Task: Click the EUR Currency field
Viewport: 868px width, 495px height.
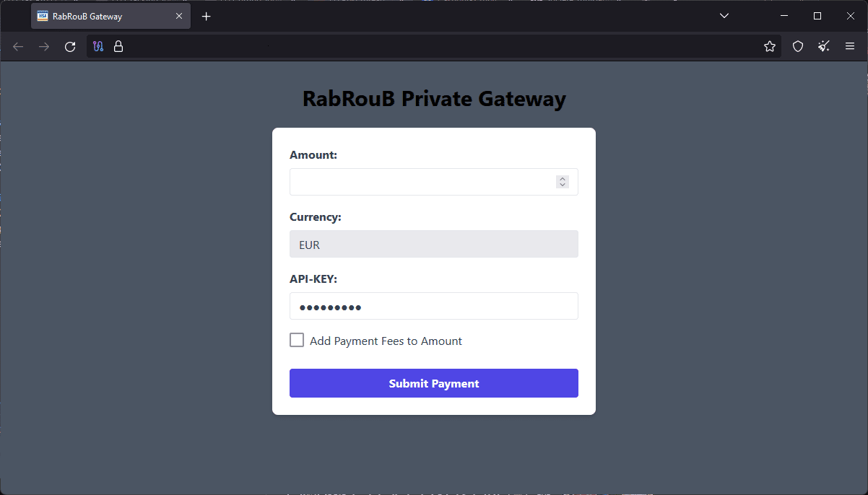Action: click(x=433, y=244)
